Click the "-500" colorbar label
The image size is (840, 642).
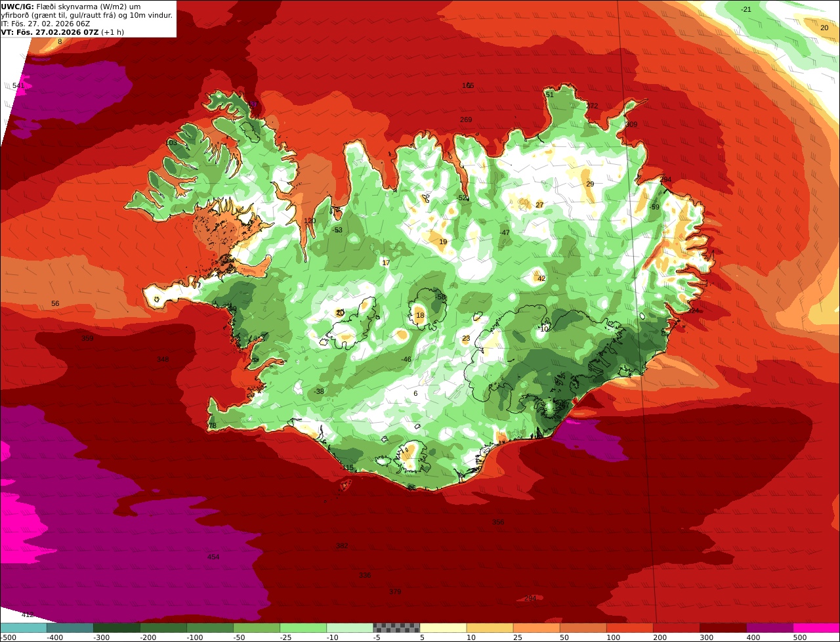coord(7,637)
